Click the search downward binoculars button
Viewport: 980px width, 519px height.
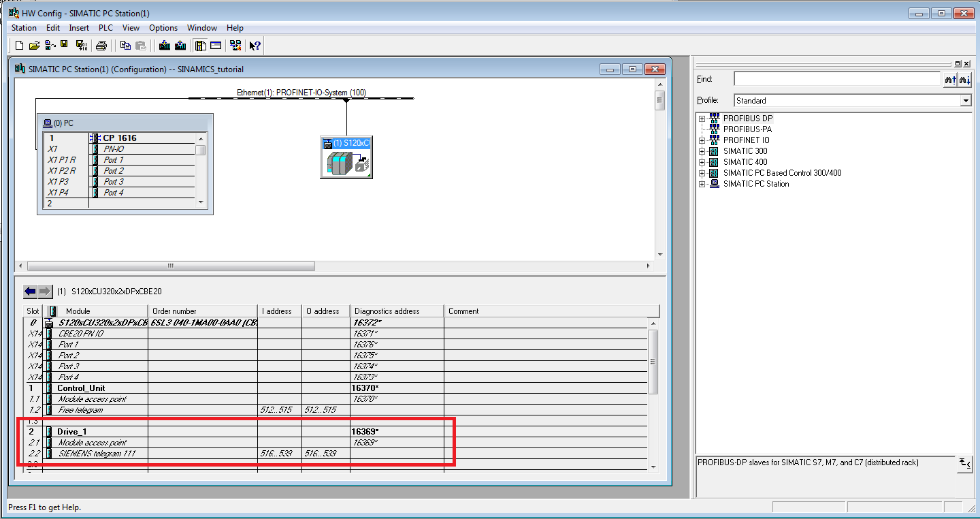pos(965,80)
